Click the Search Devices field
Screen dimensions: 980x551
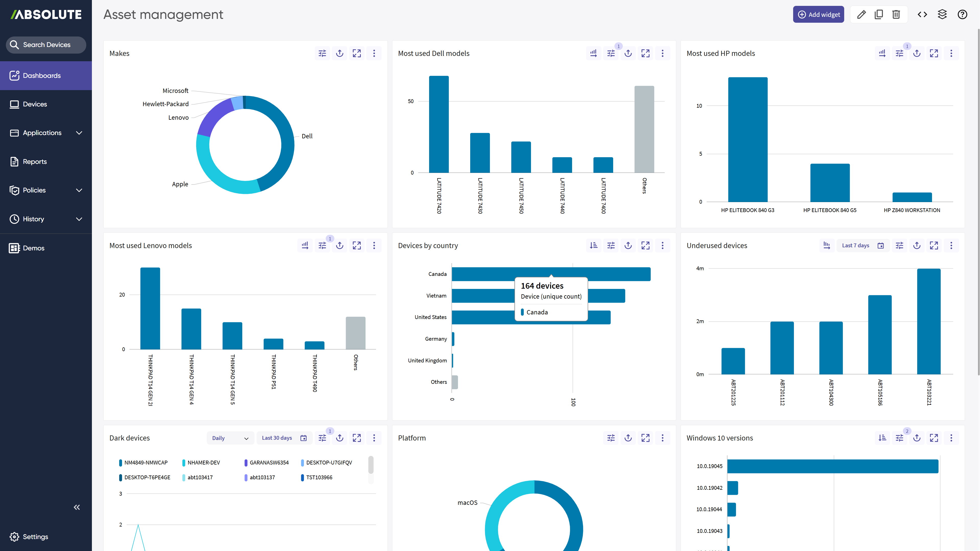[x=46, y=45]
